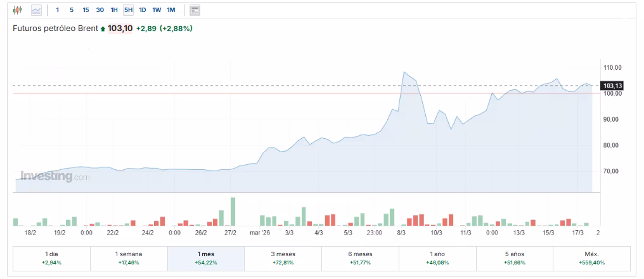644x279 pixels.
Task: Click the tallest green volume bar at 27/2
Action: click(x=233, y=212)
